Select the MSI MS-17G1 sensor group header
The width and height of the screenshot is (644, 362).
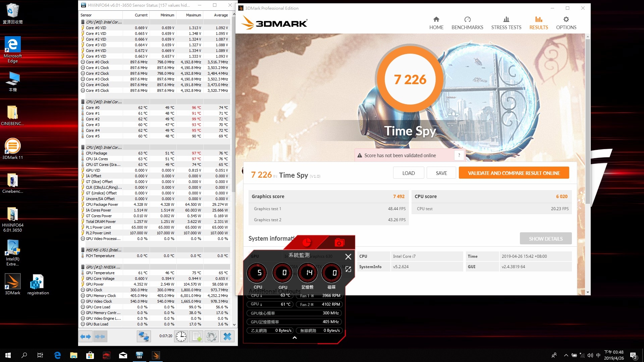155,250
